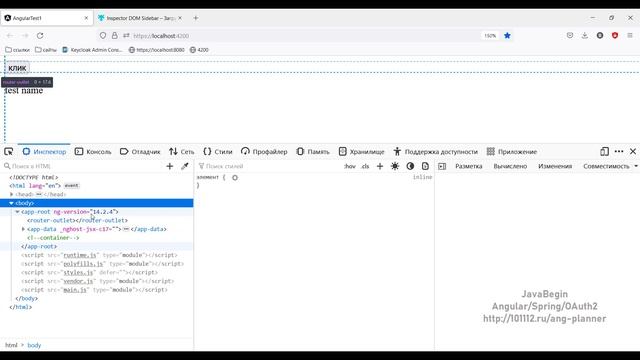This screenshot has width=640, height=360.
Task: Show all sidebar tabs dropdown arrow
Action: (636, 166)
